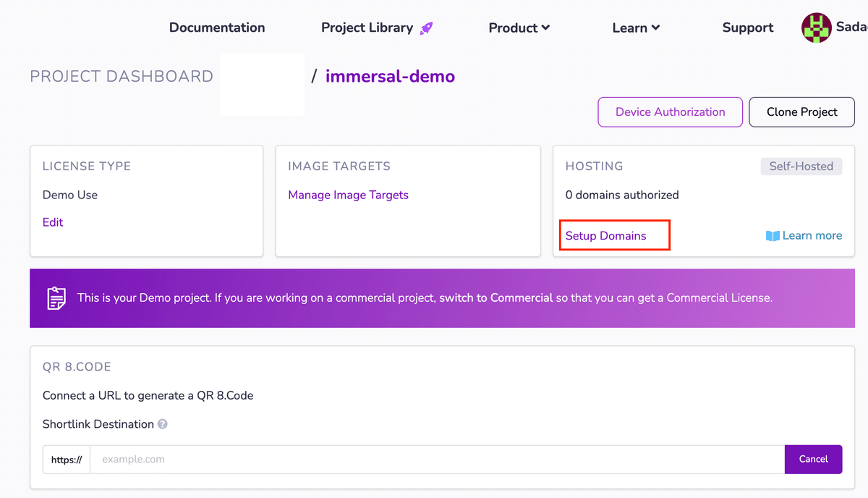Click the notepad icon in the purple banner
This screenshot has height=498, width=868.
[56, 298]
